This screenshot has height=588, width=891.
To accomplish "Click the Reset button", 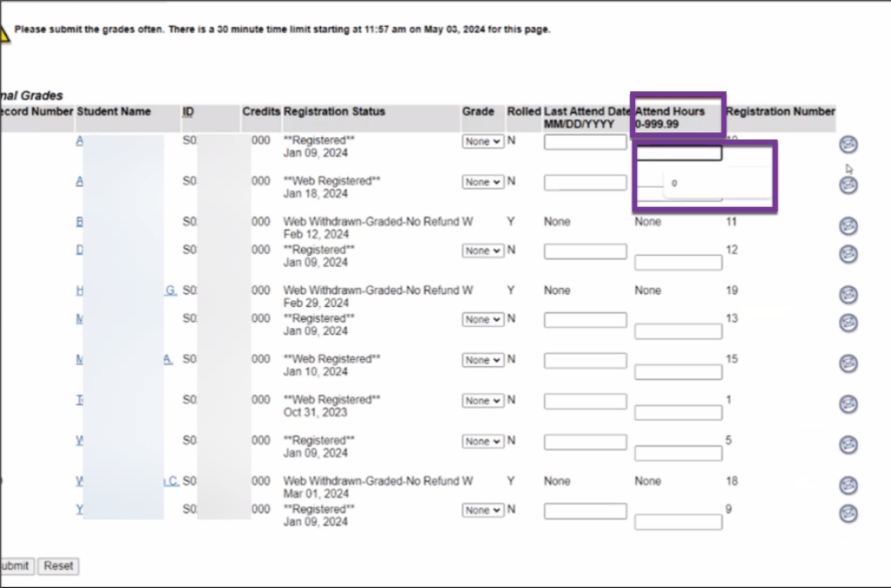I will 57,566.
